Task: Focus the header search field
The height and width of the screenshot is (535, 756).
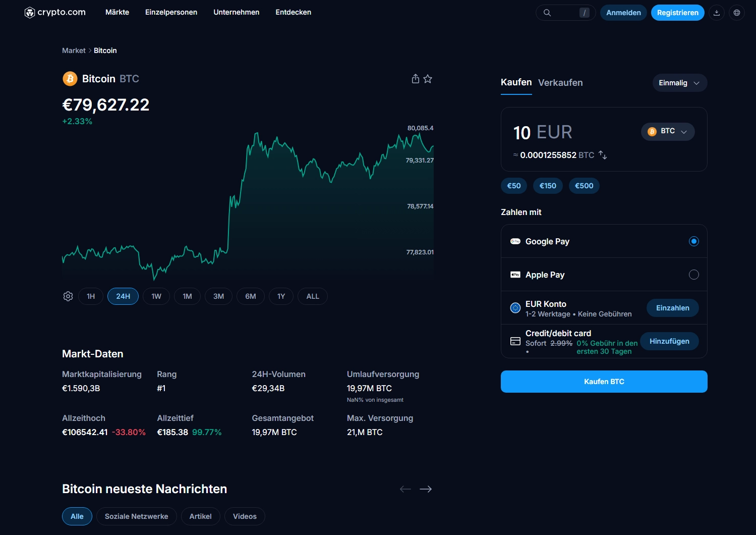Action: point(565,13)
